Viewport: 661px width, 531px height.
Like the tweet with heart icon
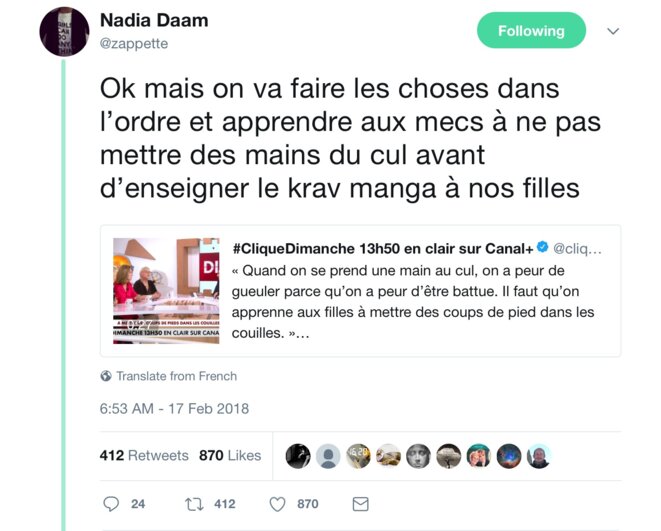277,504
